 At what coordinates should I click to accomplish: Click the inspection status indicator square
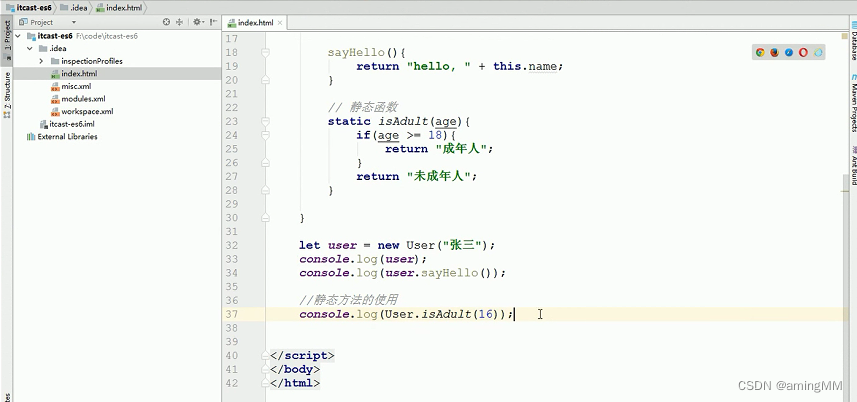click(844, 36)
